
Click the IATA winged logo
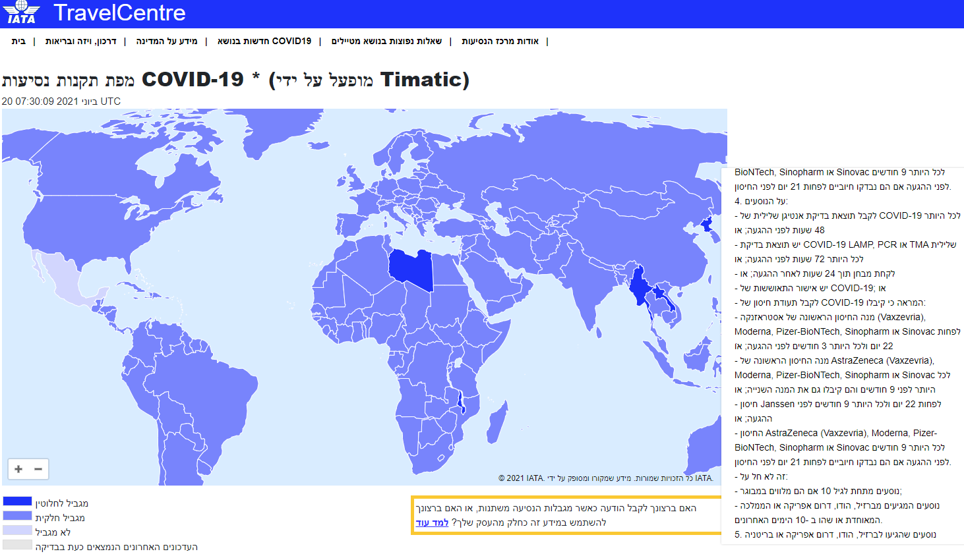click(x=22, y=13)
